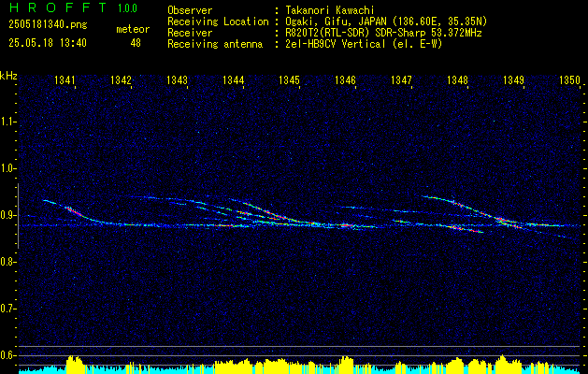The height and width of the screenshot is (374, 588).
Task: Click the observer name Takanori Kawachi
Action: [330, 10]
